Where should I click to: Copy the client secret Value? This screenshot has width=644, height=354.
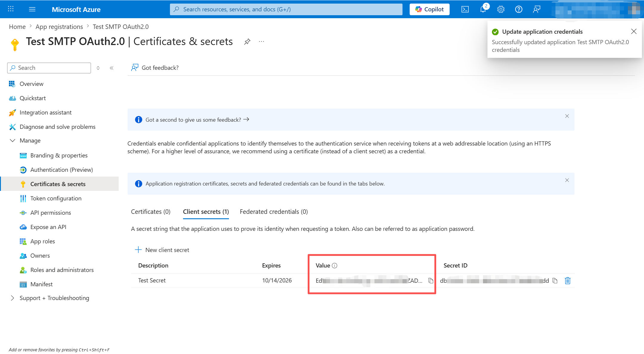pos(431,281)
